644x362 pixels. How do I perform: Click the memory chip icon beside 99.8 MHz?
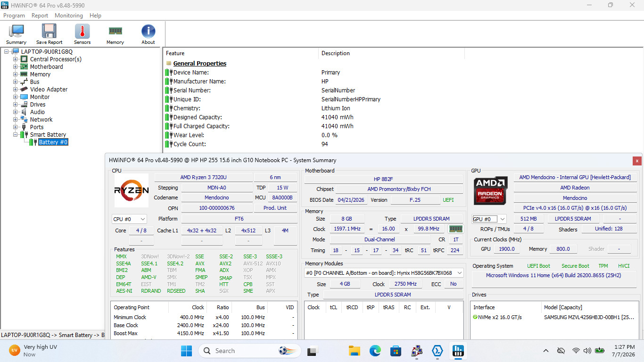tap(455, 229)
